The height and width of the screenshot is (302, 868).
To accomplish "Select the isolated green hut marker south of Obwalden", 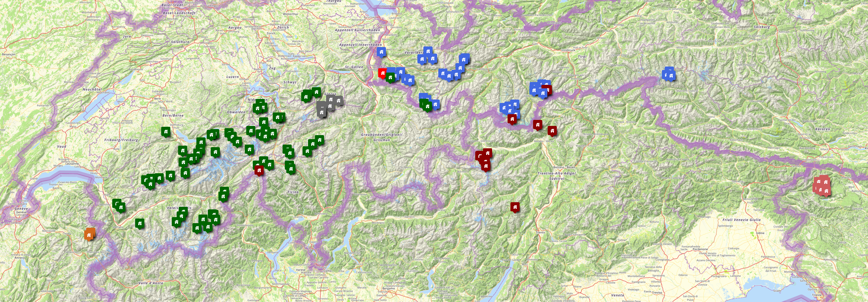I will tap(249, 149).
